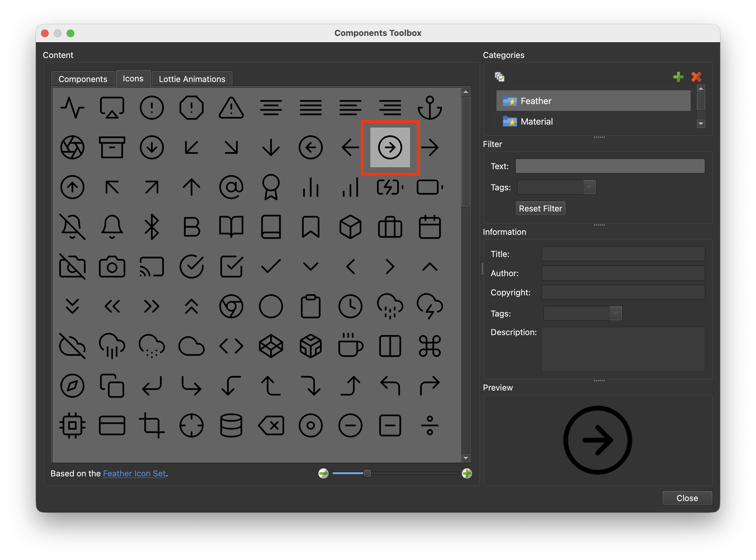The width and height of the screenshot is (756, 560).
Task: Open the Lottie Animations tab
Action: pos(192,79)
